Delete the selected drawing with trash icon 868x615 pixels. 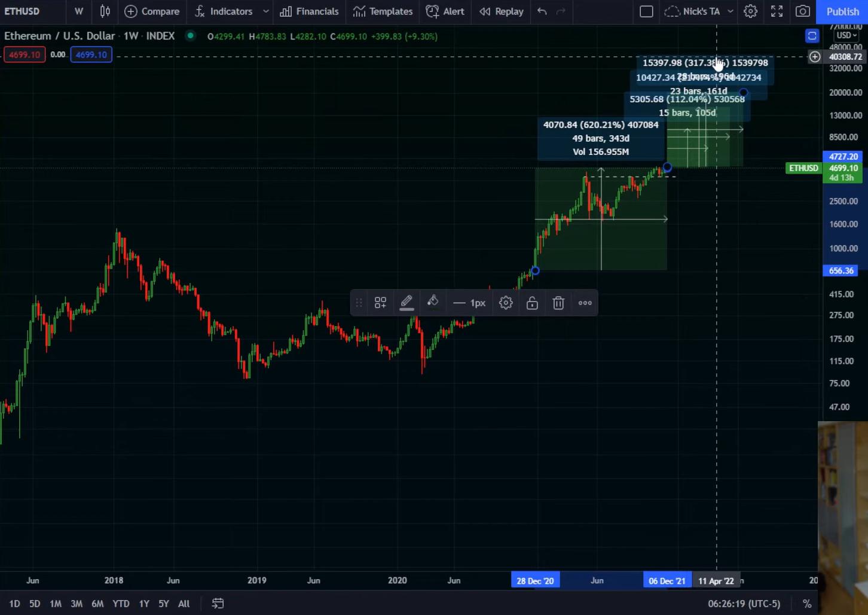pyautogui.click(x=558, y=303)
